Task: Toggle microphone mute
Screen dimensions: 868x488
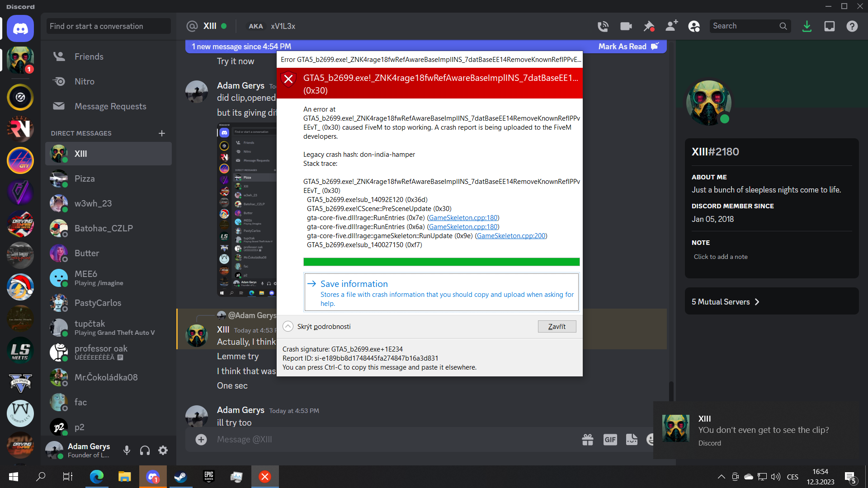Action: (127, 450)
